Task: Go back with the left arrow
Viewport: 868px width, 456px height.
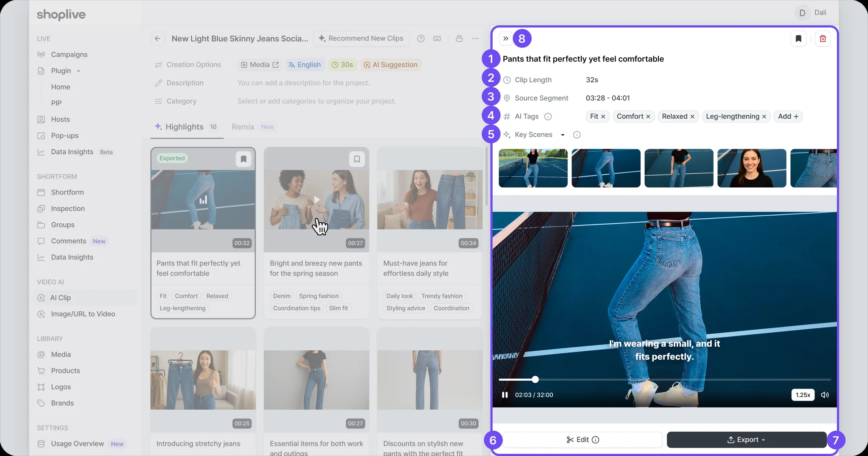Action: click(157, 38)
